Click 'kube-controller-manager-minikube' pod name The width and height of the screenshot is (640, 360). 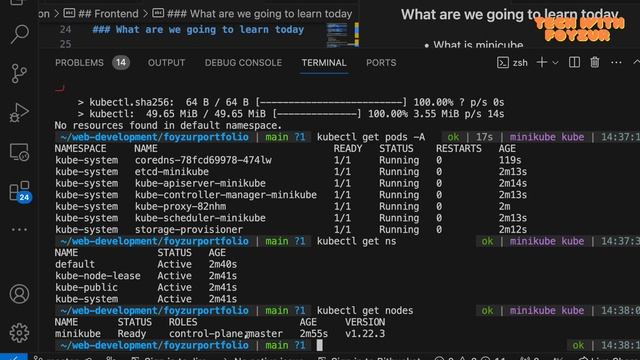226,195
